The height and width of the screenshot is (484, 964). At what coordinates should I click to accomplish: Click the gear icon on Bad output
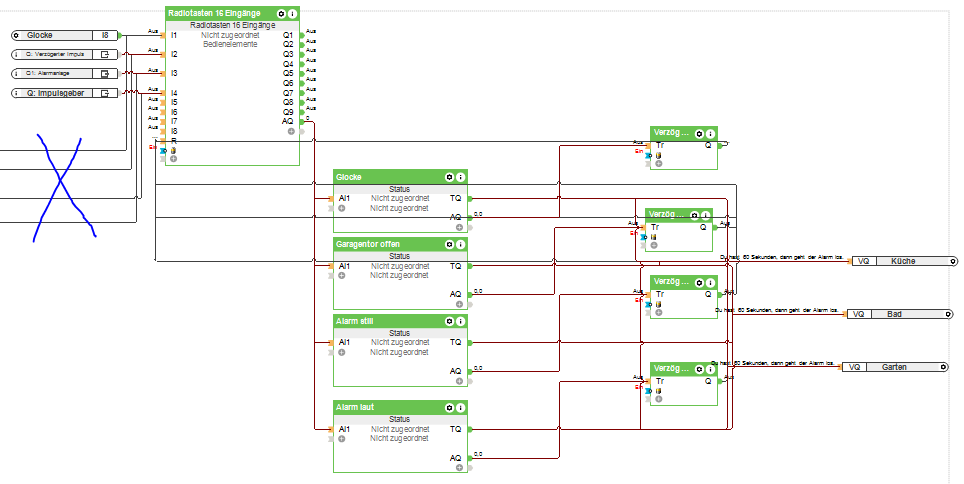click(x=949, y=314)
